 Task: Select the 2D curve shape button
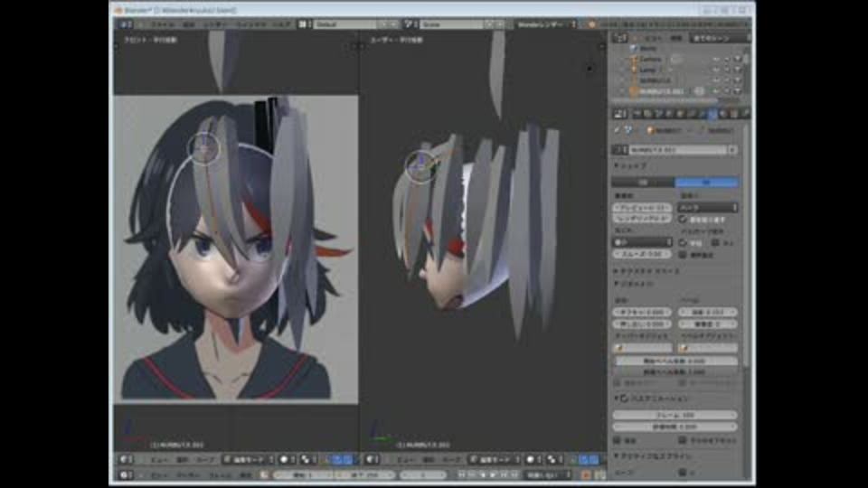point(643,183)
